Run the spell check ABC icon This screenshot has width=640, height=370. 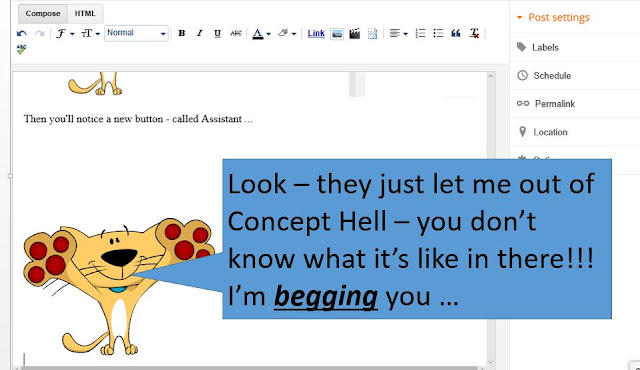pos(22,50)
